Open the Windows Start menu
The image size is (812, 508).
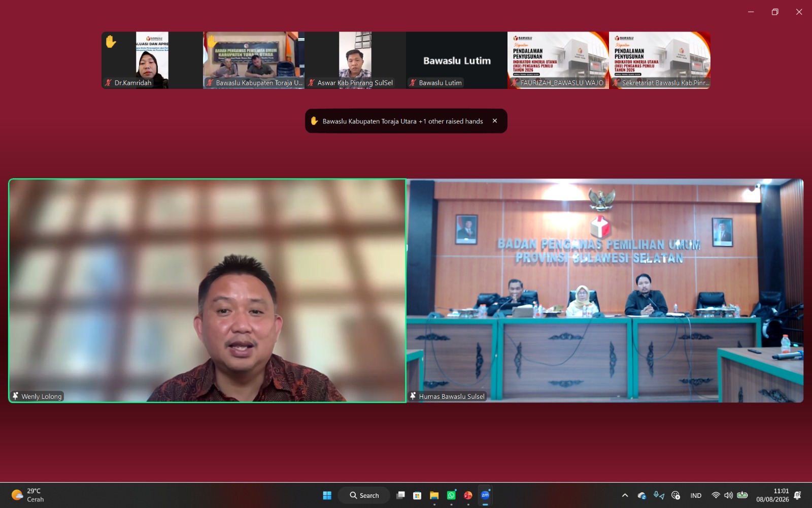click(327, 495)
